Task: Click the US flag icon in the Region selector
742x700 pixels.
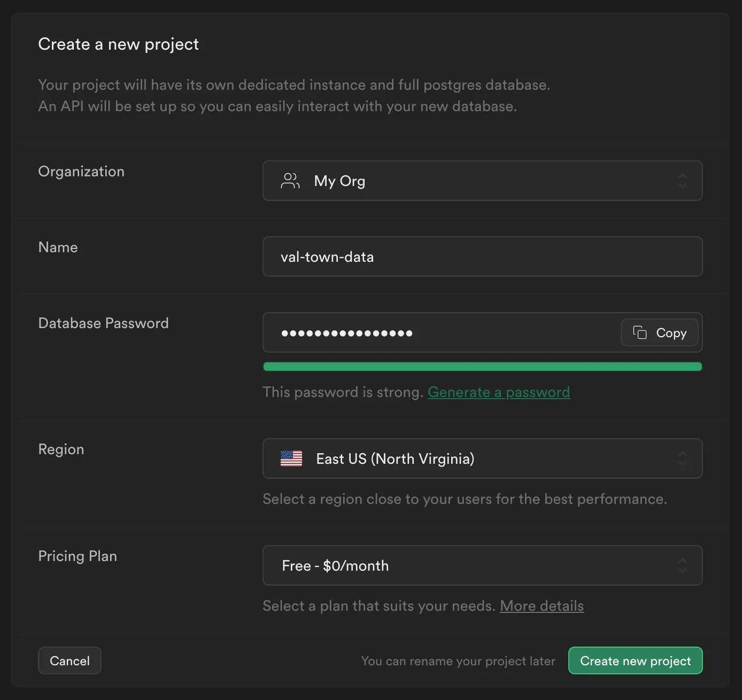Action: (x=291, y=458)
